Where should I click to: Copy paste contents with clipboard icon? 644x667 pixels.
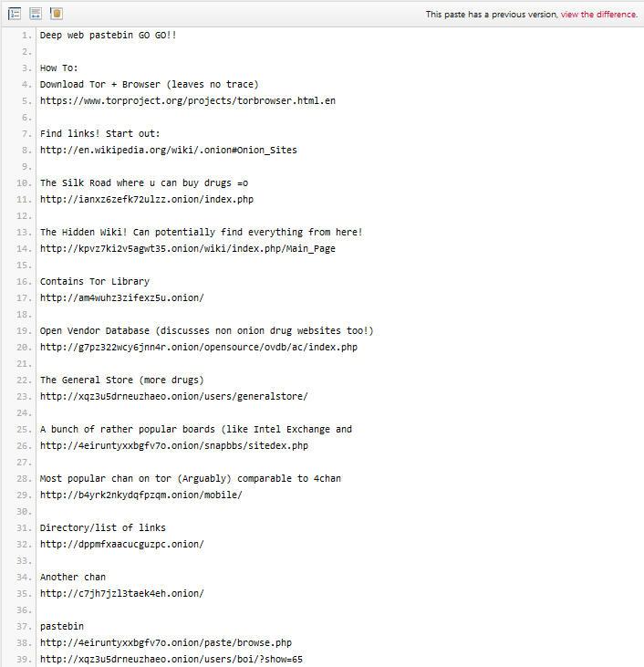click(57, 14)
